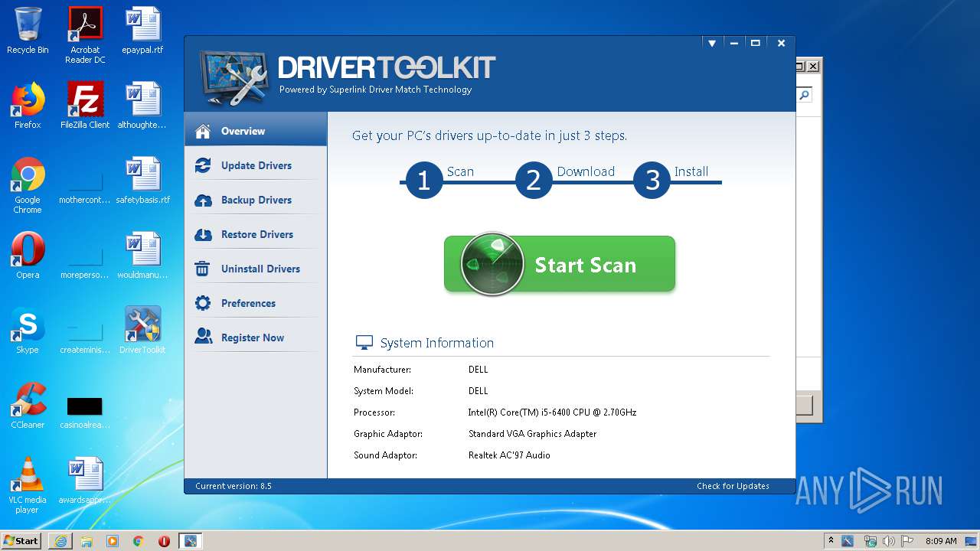Switch to the Update Drivers section
The image size is (980, 551).
[256, 165]
